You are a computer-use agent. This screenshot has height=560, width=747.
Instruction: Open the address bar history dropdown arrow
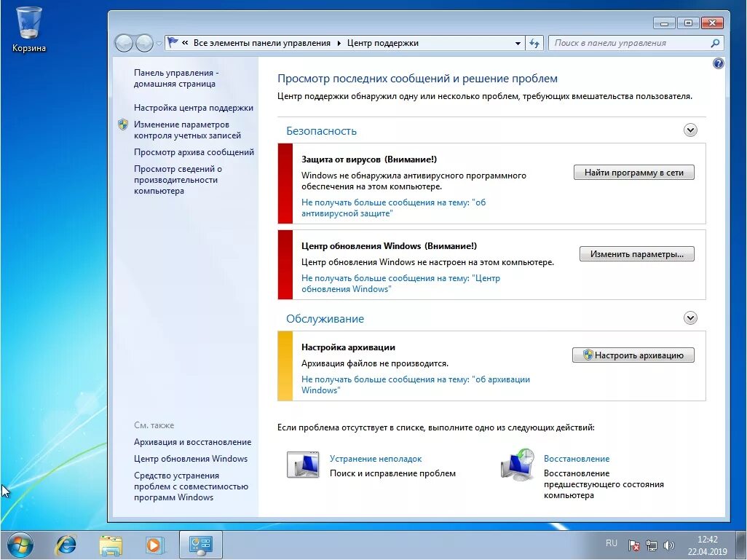pos(518,44)
